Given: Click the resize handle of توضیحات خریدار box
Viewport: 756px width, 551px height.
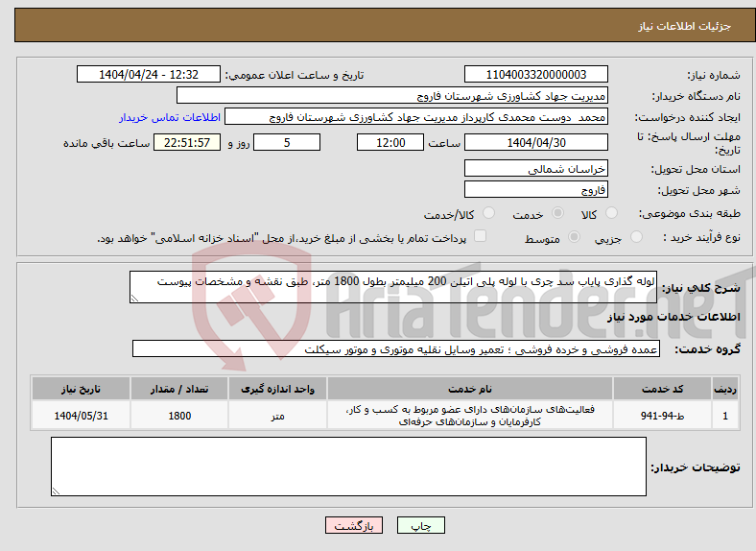Looking at the screenshot, I should [x=56, y=491].
